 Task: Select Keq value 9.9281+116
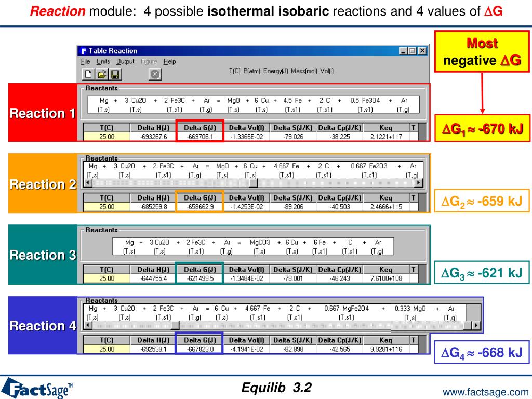[x=386, y=349]
